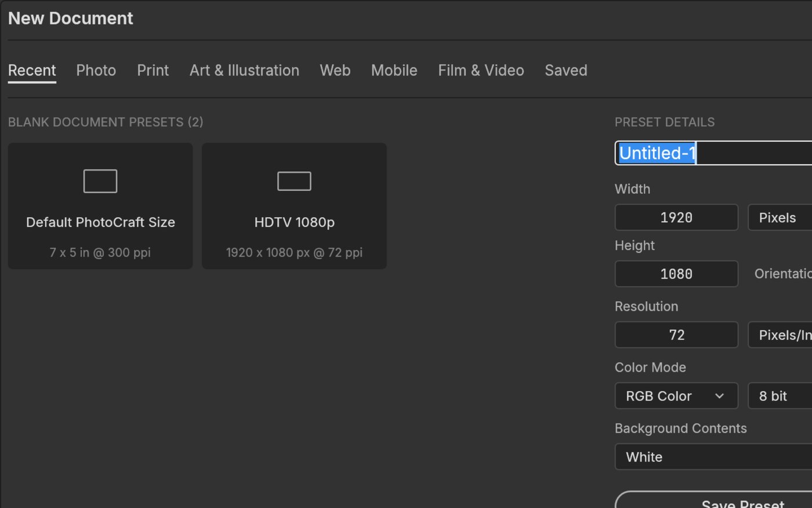
Task: Click the page icon on the Default PhotoCraft Size card
Action: tap(100, 181)
